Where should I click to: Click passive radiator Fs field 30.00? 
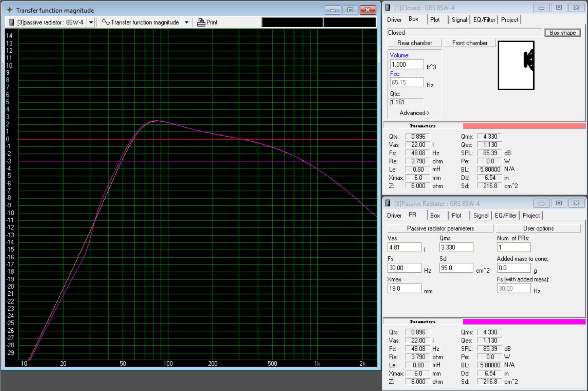[x=404, y=268]
